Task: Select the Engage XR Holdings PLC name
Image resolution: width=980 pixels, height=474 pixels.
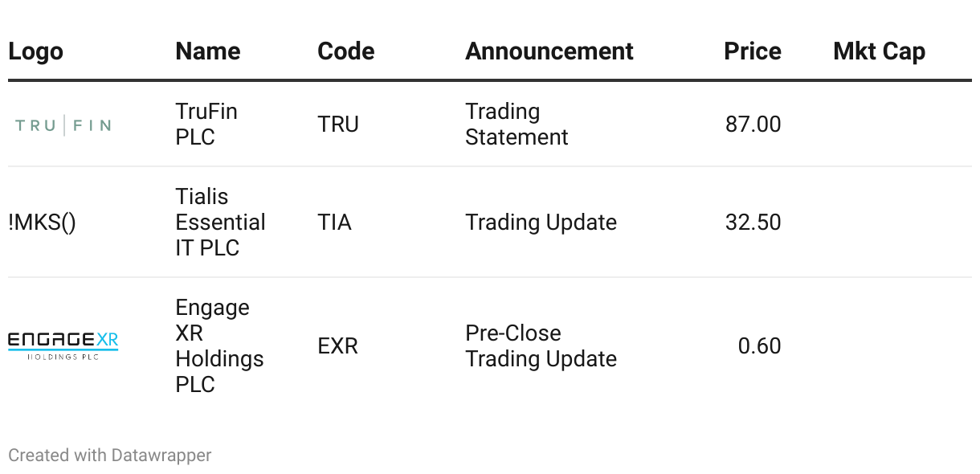Action: coord(219,346)
